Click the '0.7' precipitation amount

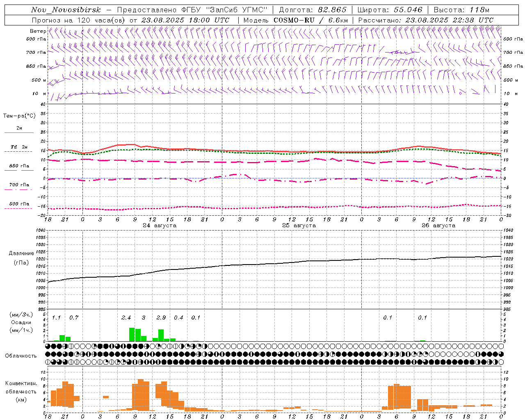click(x=74, y=317)
